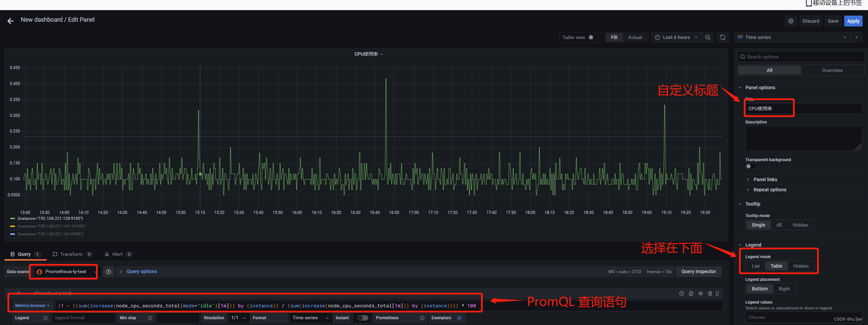Click the Discard button

(x=811, y=21)
